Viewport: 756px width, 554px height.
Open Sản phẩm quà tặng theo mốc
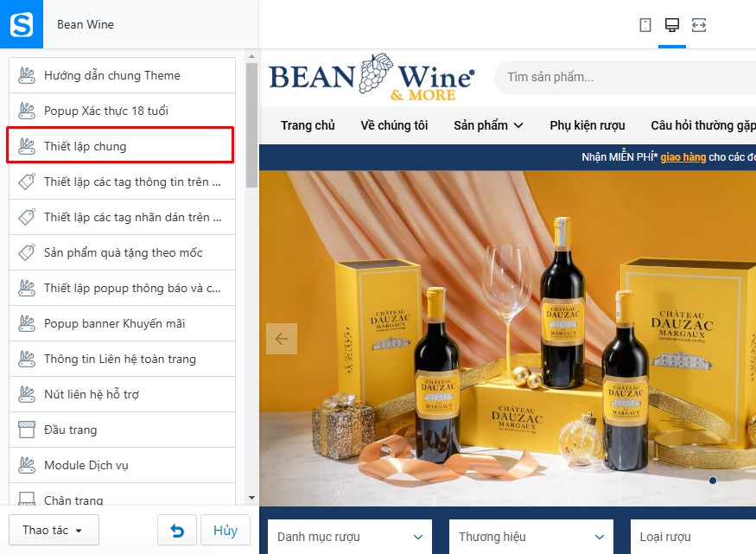pos(122,252)
